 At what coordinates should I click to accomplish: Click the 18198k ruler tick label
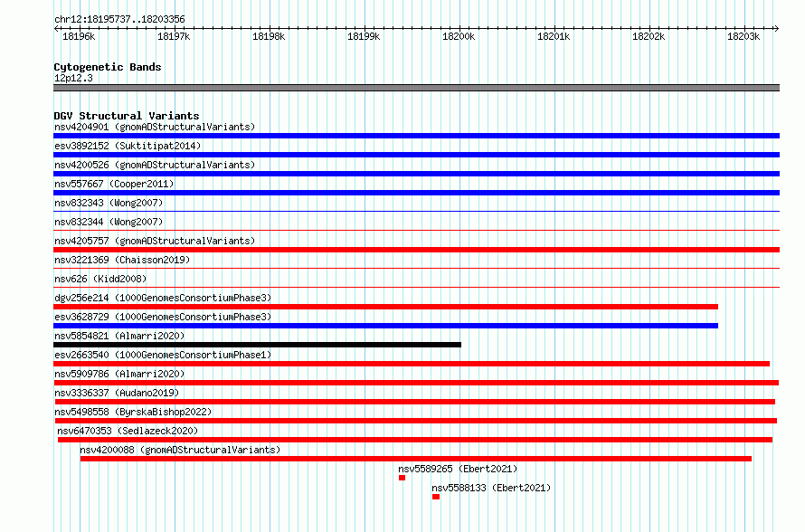[x=269, y=36]
